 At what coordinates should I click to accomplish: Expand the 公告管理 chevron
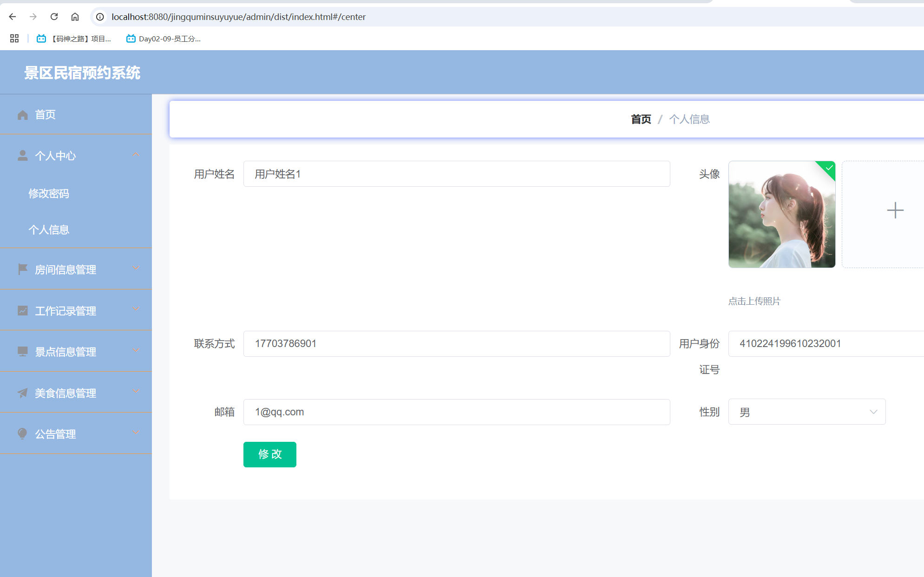136,432
